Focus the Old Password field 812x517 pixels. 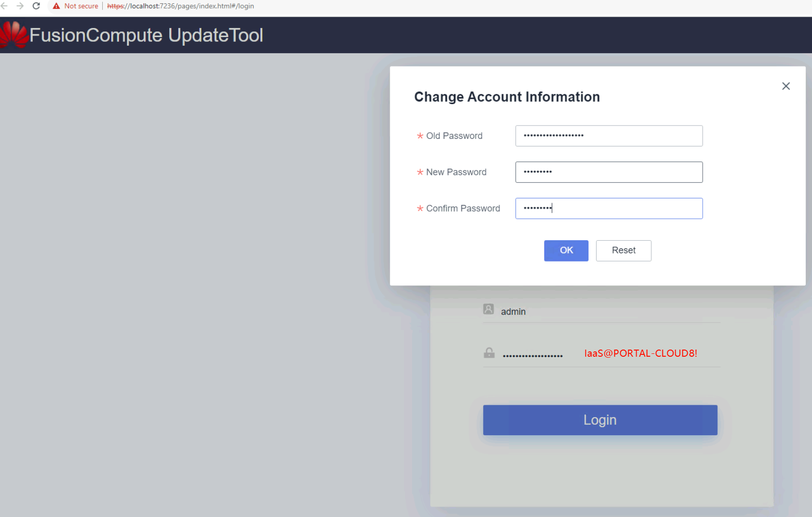coord(609,136)
